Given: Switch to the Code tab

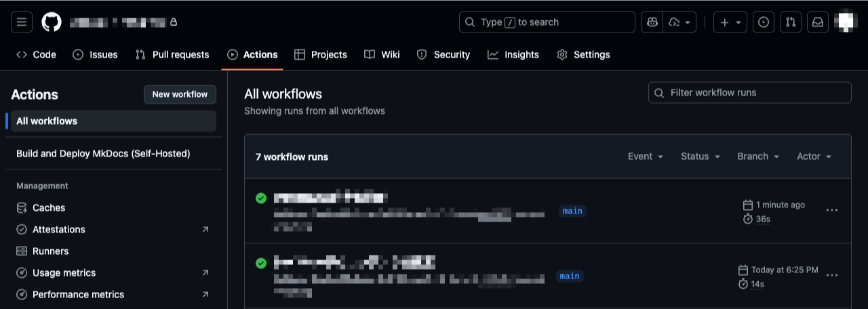Looking at the screenshot, I should click(x=36, y=55).
